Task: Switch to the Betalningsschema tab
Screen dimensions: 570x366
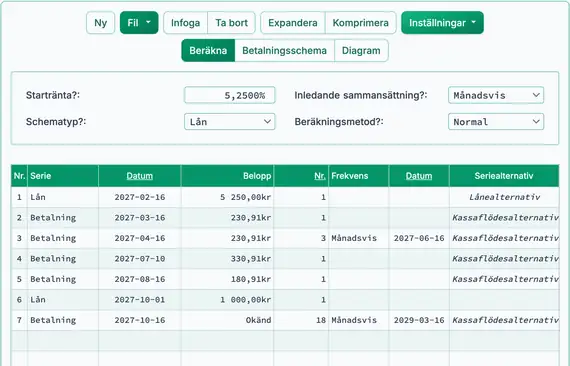Action: [x=284, y=51]
